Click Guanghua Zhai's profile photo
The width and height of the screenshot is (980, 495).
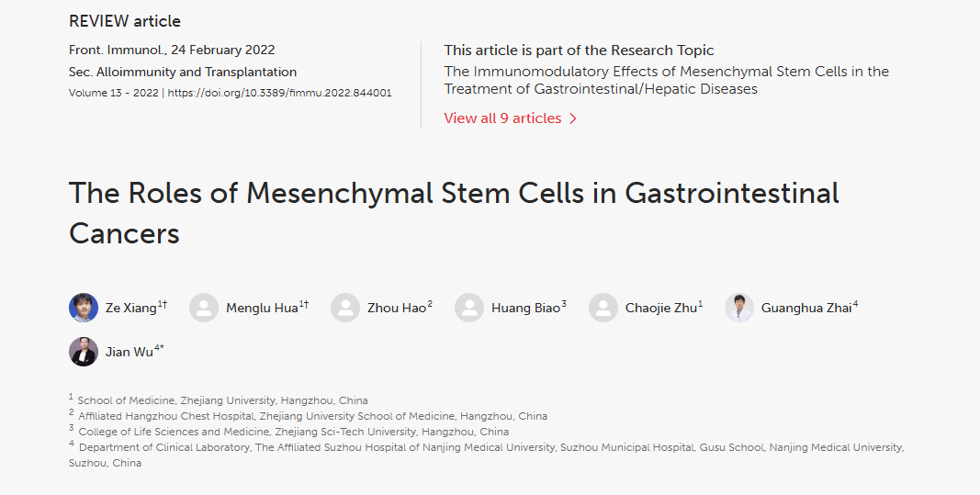(x=739, y=308)
